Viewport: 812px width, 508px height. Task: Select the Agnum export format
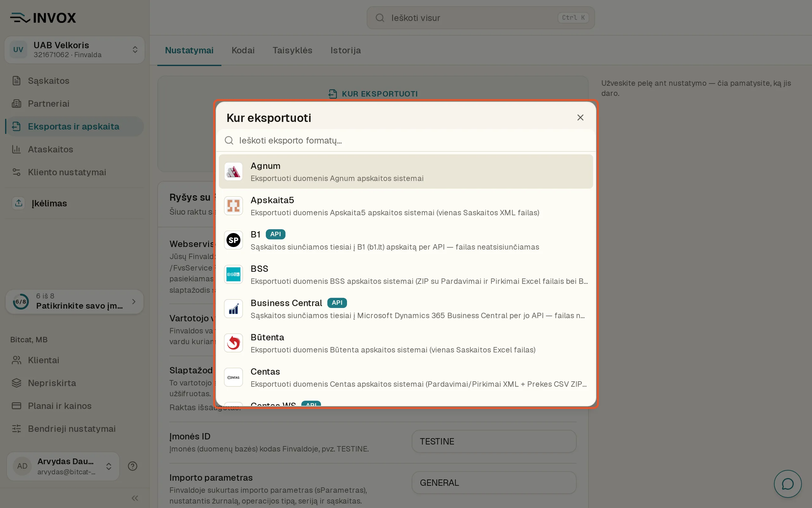click(x=406, y=171)
